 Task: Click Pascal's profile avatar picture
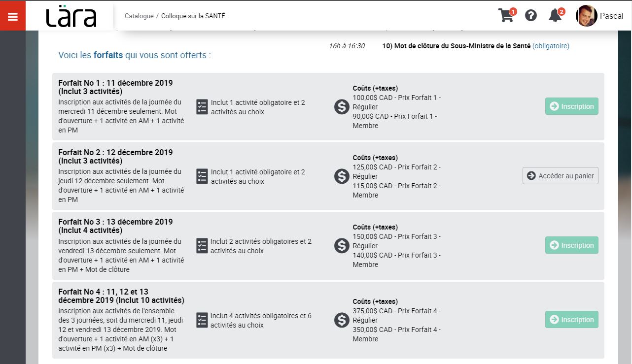coord(586,15)
